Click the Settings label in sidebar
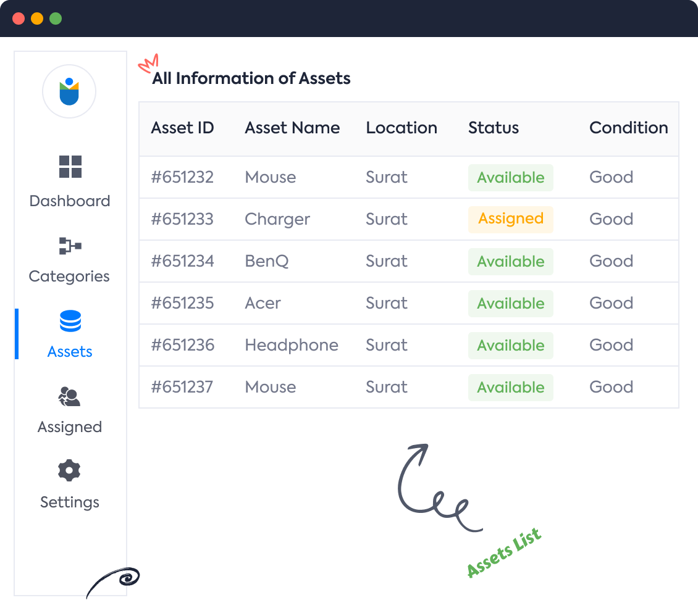Viewport: 698px width, 616px height. click(69, 502)
